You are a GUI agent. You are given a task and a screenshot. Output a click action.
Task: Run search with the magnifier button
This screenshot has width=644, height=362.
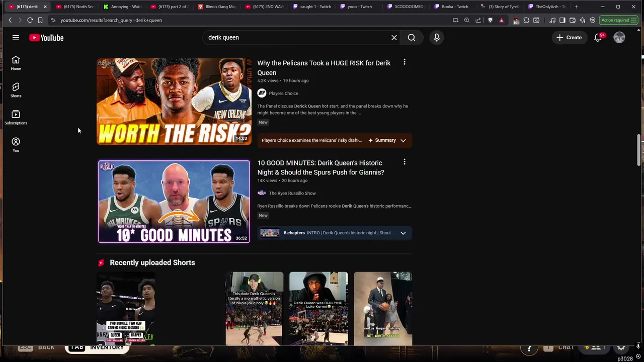(x=412, y=38)
